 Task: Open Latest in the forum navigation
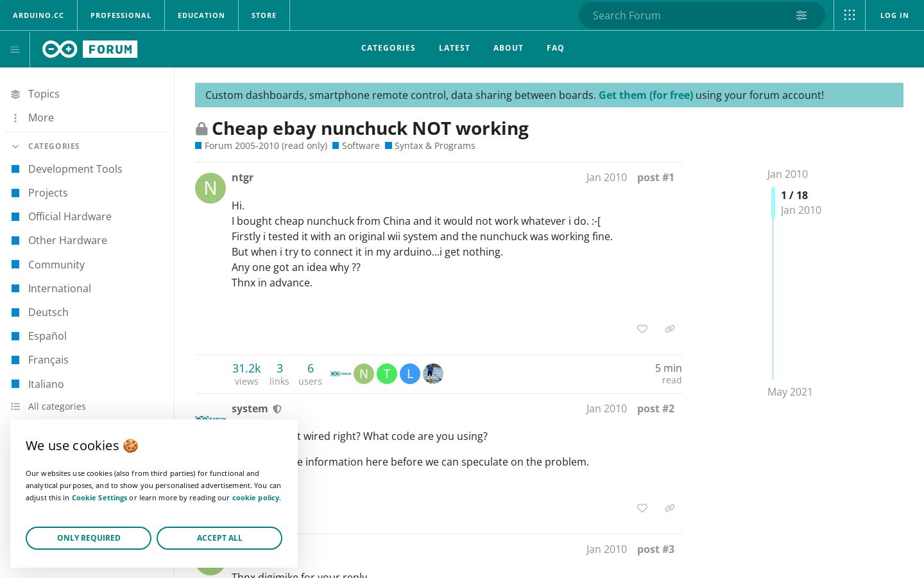tap(454, 48)
